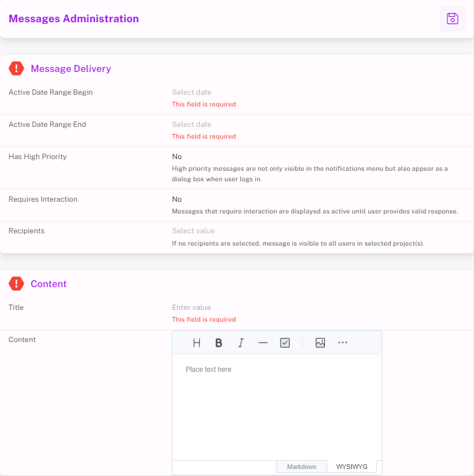Image resolution: width=474 pixels, height=476 pixels.
Task: Toggle Has High Priority value No
Action: pos(177,157)
